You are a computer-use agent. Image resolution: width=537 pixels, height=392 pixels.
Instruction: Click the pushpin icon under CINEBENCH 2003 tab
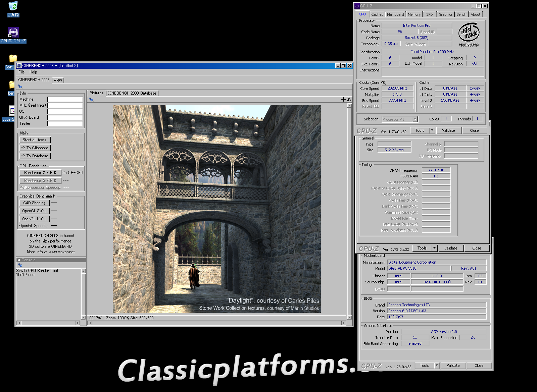pyautogui.click(x=20, y=87)
